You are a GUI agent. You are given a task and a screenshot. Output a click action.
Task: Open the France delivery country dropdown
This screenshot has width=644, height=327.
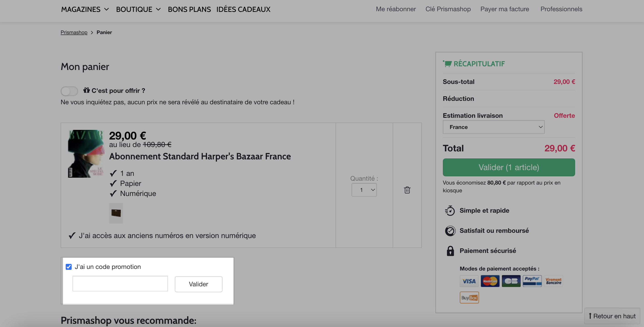493,127
